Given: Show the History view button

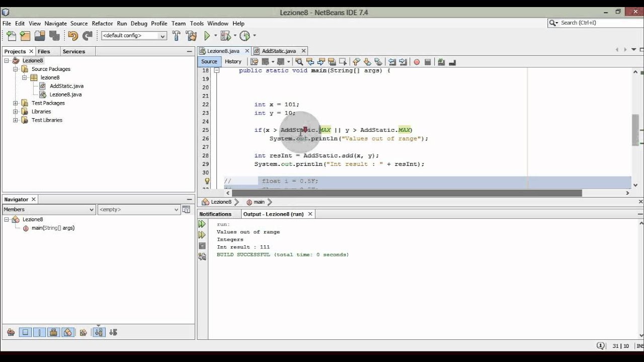Looking at the screenshot, I should point(233,61).
